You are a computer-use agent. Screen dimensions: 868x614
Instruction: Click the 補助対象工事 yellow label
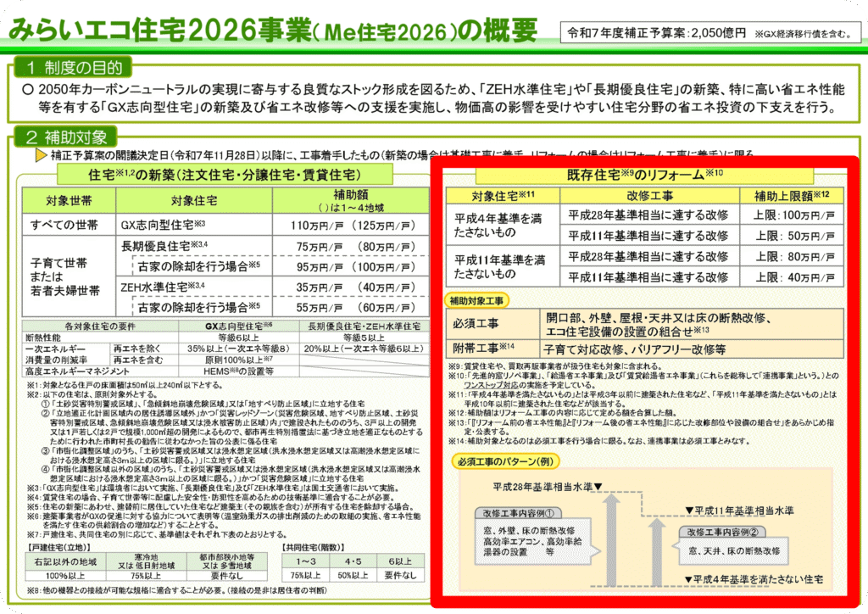tap(481, 300)
